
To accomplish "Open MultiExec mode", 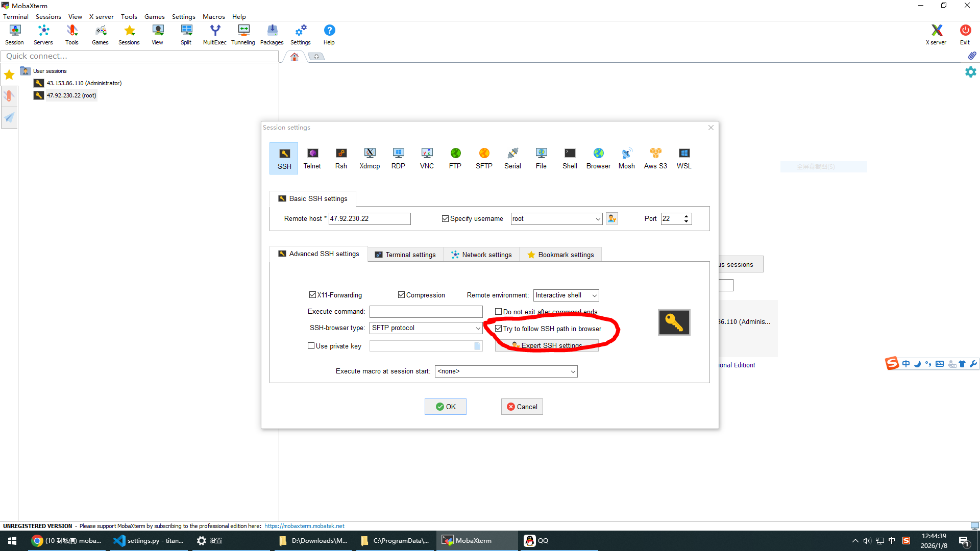I will [x=214, y=33].
